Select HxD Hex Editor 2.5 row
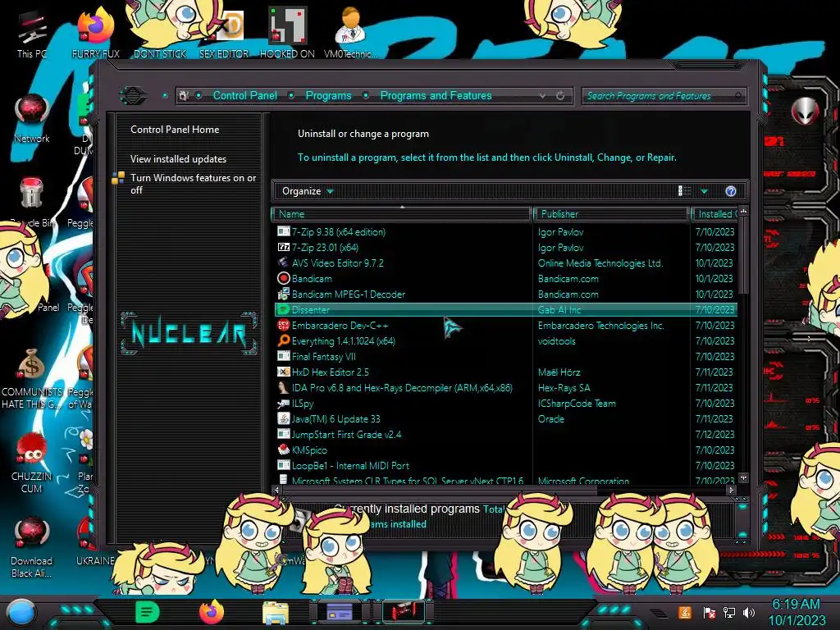840x630 pixels. (505, 372)
